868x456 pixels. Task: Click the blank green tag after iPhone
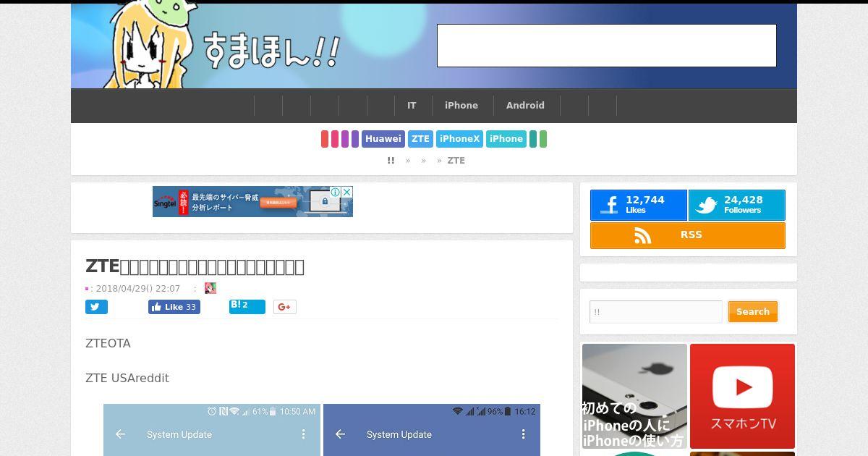[543, 139]
